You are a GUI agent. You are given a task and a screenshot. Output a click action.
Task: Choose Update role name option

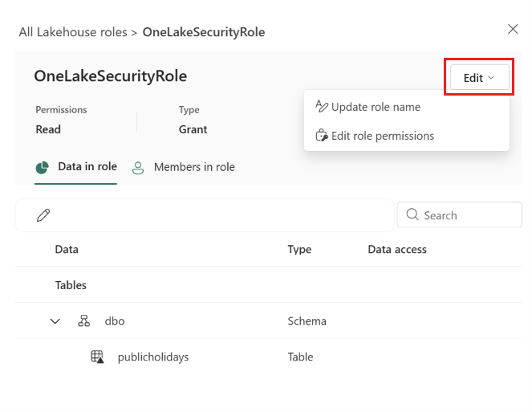point(407,107)
